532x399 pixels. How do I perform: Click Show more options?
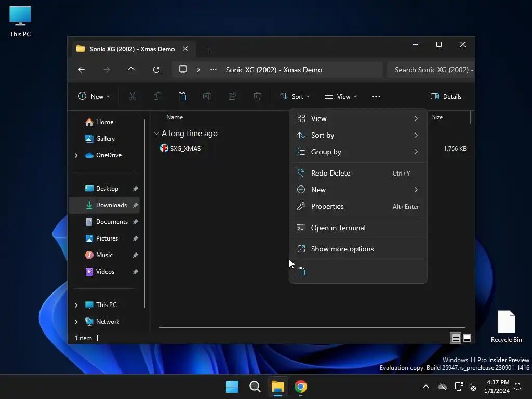click(358, 249)
